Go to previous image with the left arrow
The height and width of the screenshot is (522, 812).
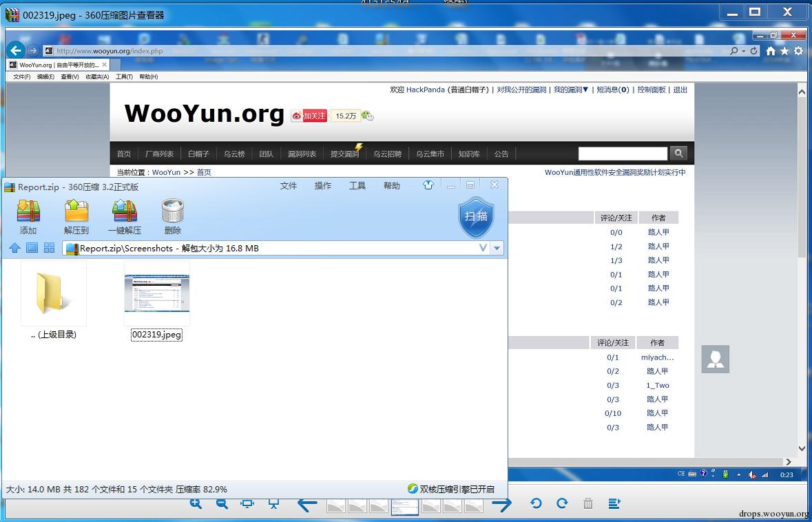[307, 503]
